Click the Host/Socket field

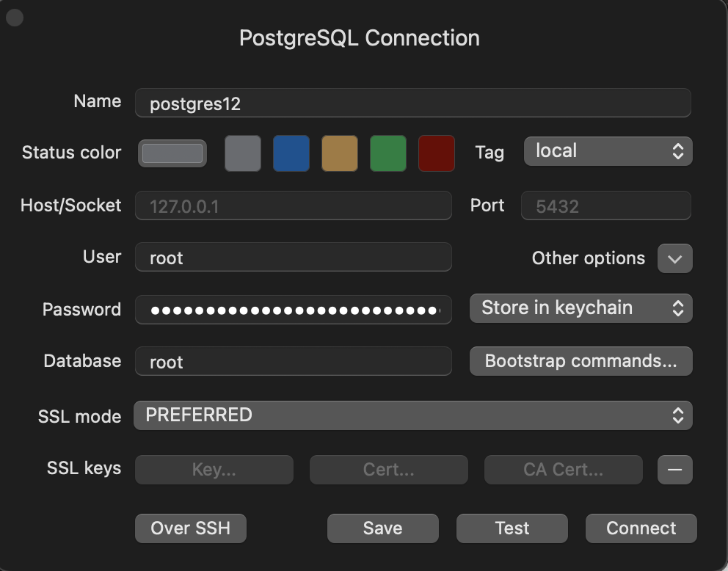[x=294, y=206]
